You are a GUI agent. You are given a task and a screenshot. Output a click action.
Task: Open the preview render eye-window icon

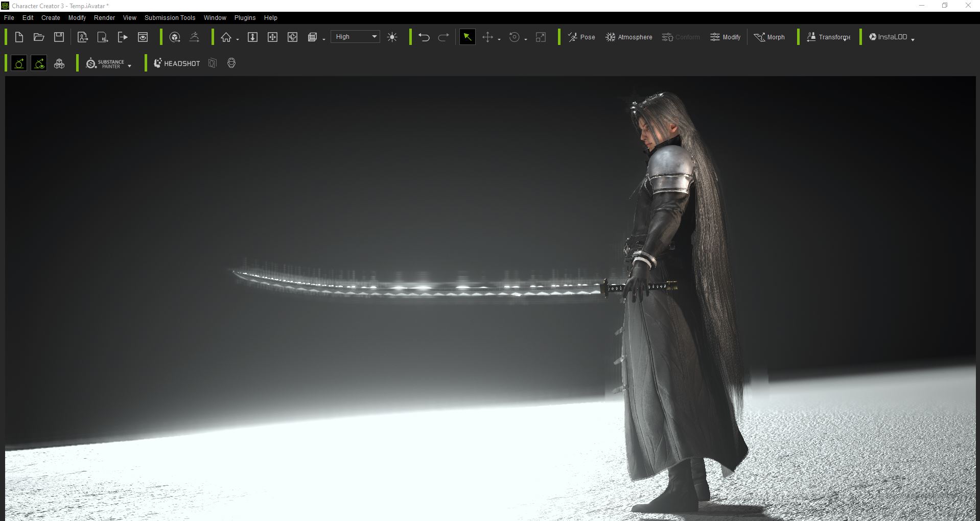(143, 37)
